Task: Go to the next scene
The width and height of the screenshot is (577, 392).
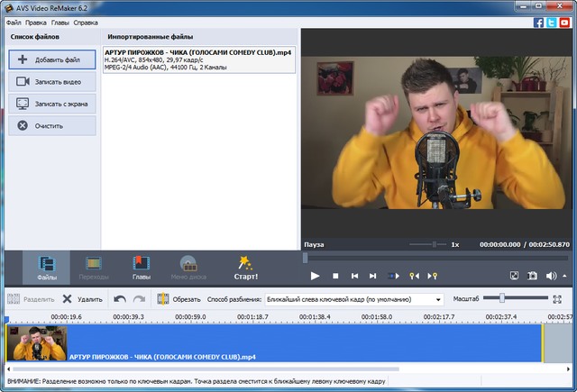Action: 394,276
